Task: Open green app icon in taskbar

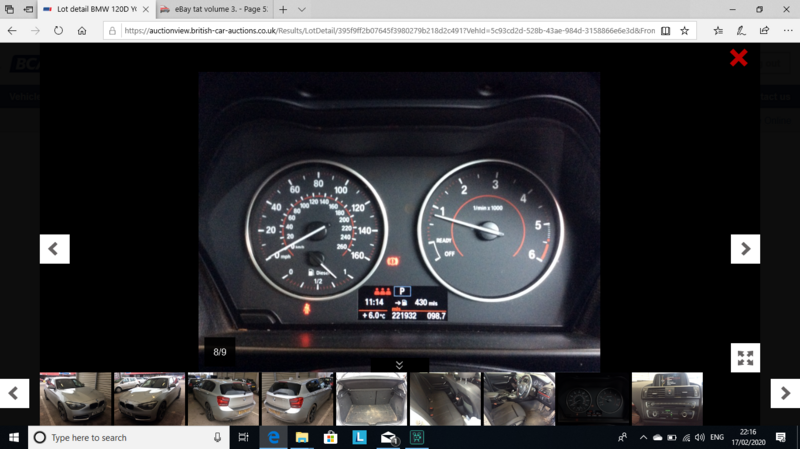Action: pos(417,437)
